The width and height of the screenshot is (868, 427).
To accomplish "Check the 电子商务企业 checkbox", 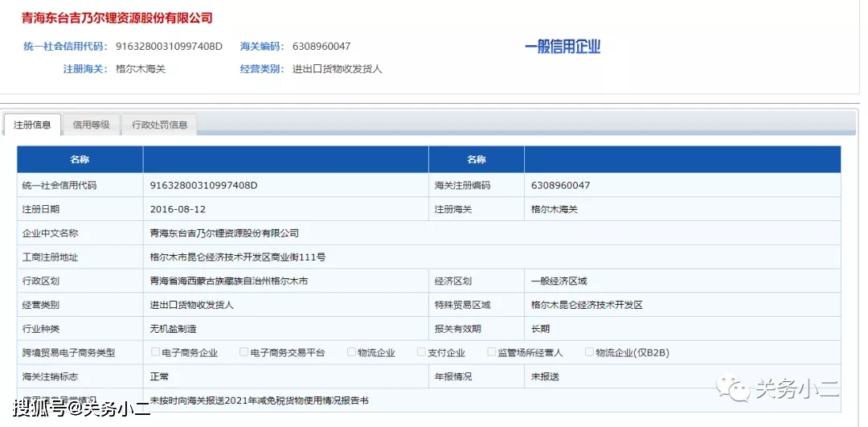I will [x=156, y=352].
